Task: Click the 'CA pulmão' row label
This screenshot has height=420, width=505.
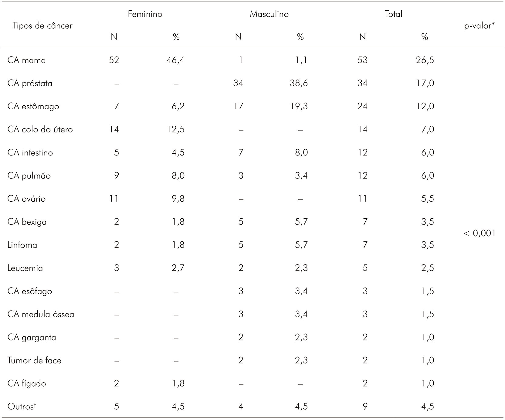Action: [x=29, y=176]
